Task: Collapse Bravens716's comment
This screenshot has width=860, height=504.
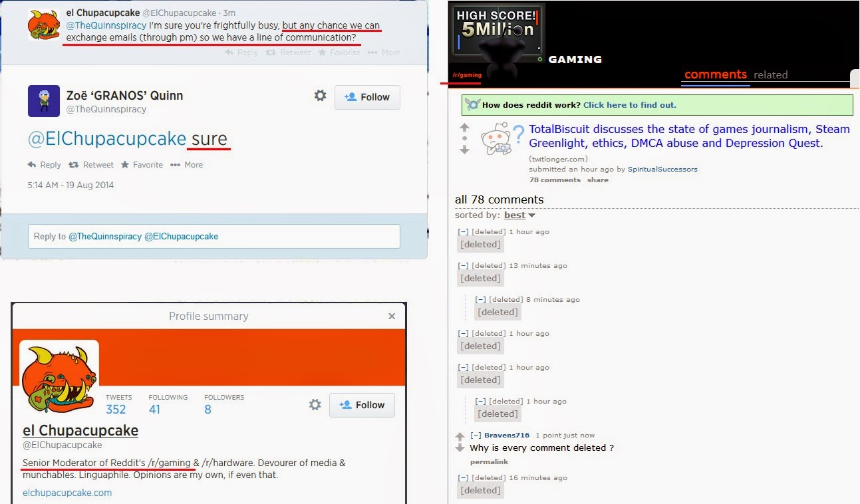Action: 476,435
